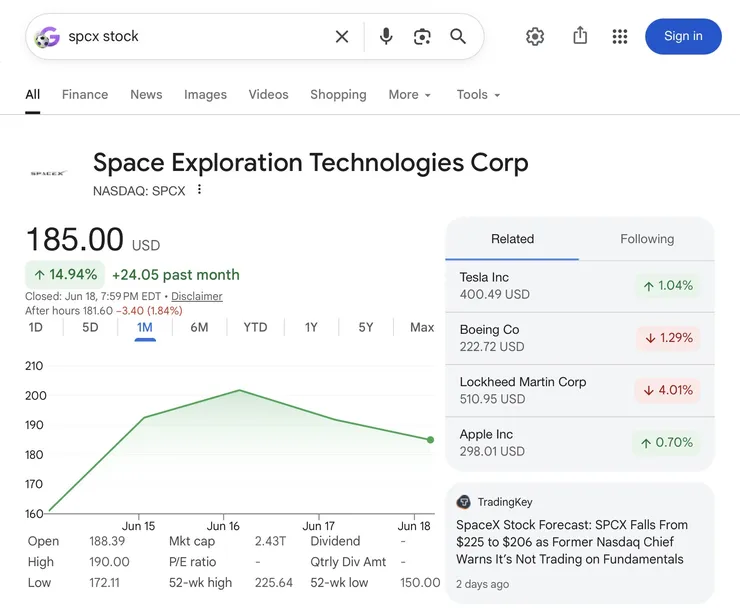Open the Lockheed Martin Corp related stock
Image resolution: width=740 pixels, height=614 pixels.
tap(580, 391)
